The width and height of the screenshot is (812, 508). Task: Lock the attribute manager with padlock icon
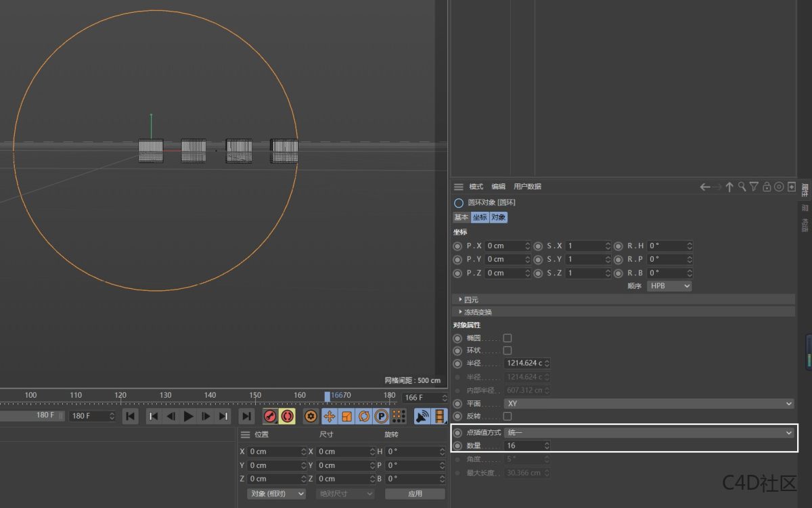click(767, 187)
